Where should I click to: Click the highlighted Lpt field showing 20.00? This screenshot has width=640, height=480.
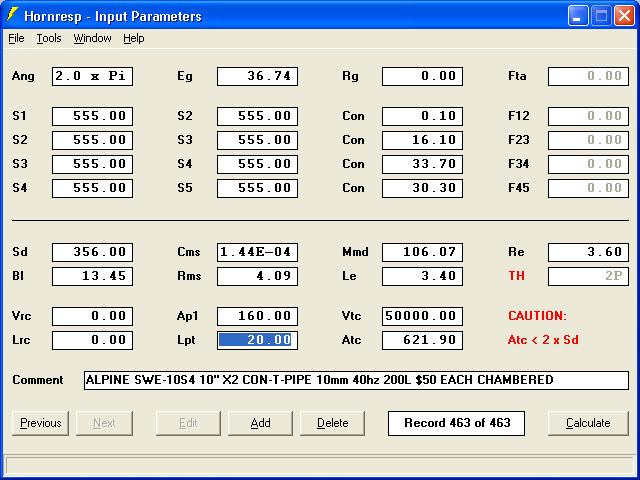pos(258,340)
